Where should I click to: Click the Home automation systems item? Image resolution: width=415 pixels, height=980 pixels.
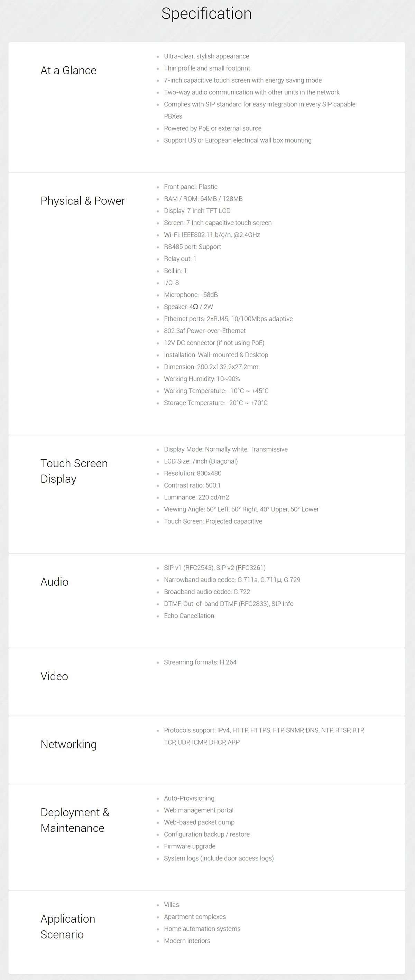202,929
